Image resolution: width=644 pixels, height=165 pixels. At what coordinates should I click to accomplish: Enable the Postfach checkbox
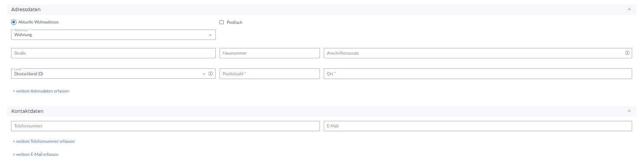point(221,22)
